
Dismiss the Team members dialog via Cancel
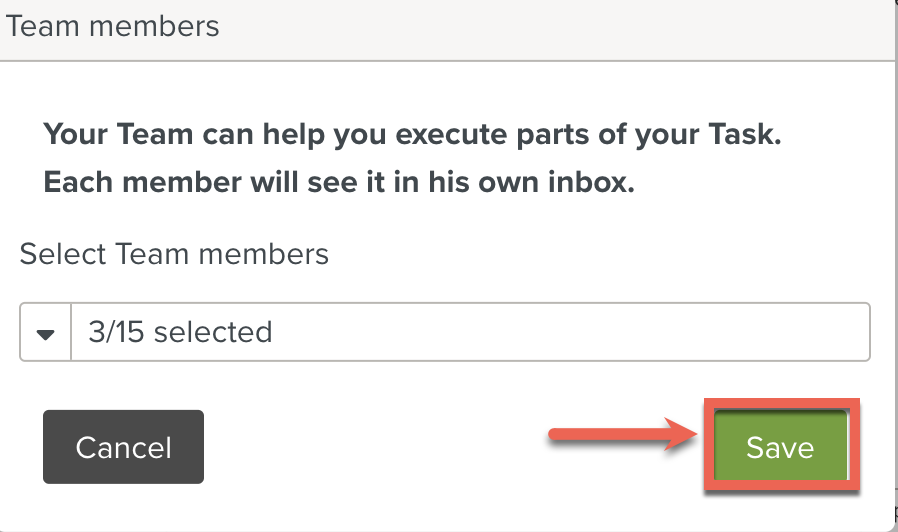(x=123, y=446)
